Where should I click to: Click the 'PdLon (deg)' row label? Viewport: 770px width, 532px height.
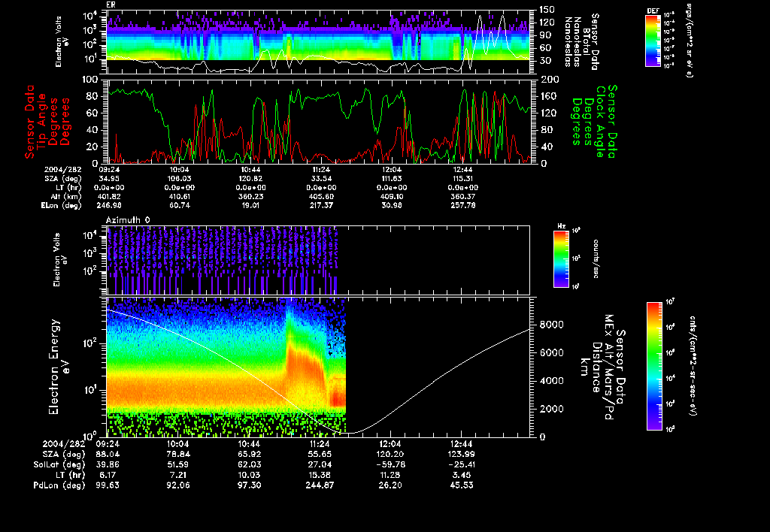(x=59, y=485)
